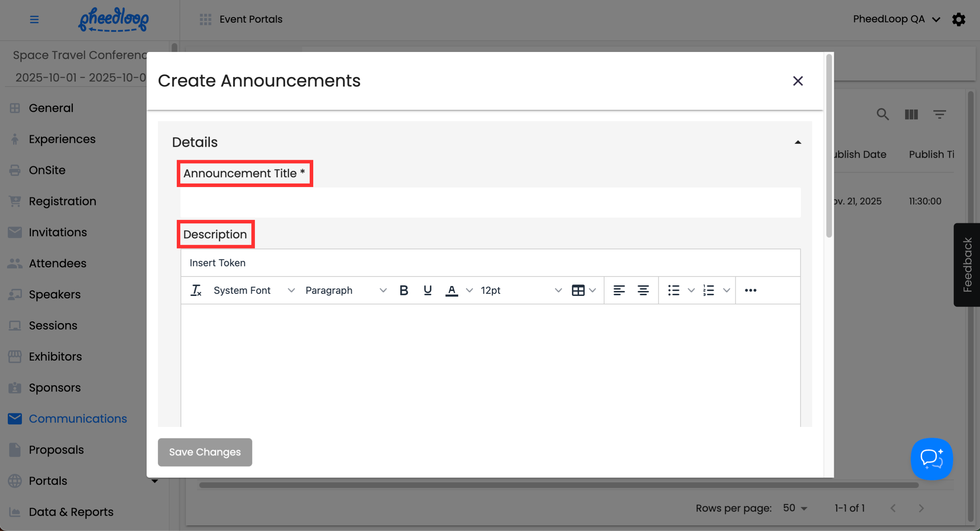Click the align left icon

tap(619, 291)
